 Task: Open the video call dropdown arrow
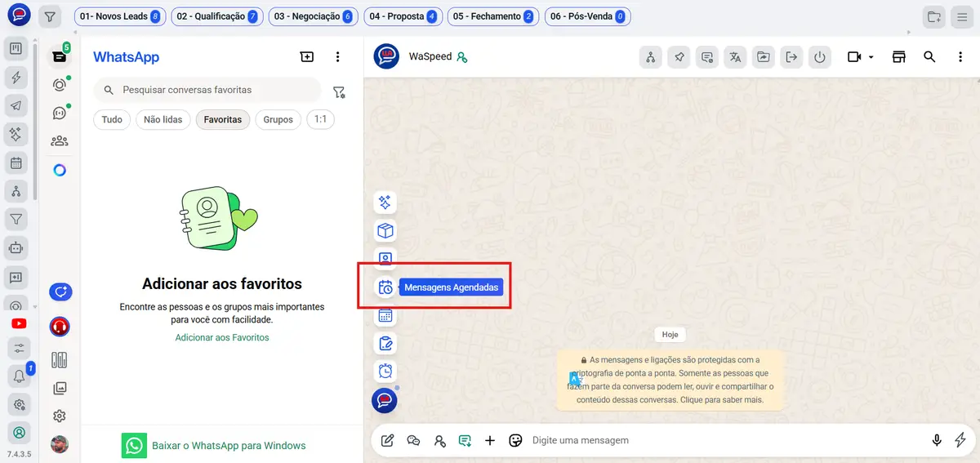(871, 57)
